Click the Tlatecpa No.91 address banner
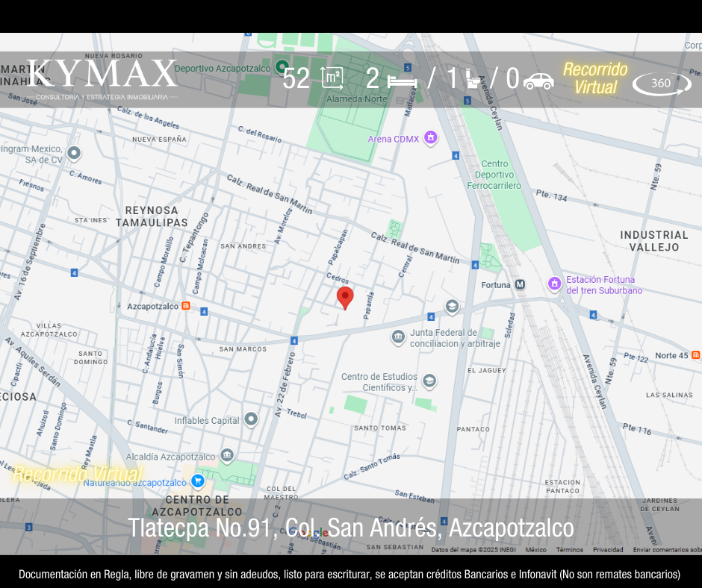This screenshot has height=588, width=702. (351, 528)
